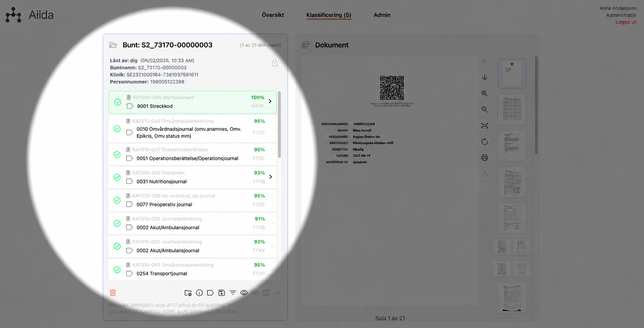Open the Översikt tab
644x328 pixels.
tap(273, 15)
